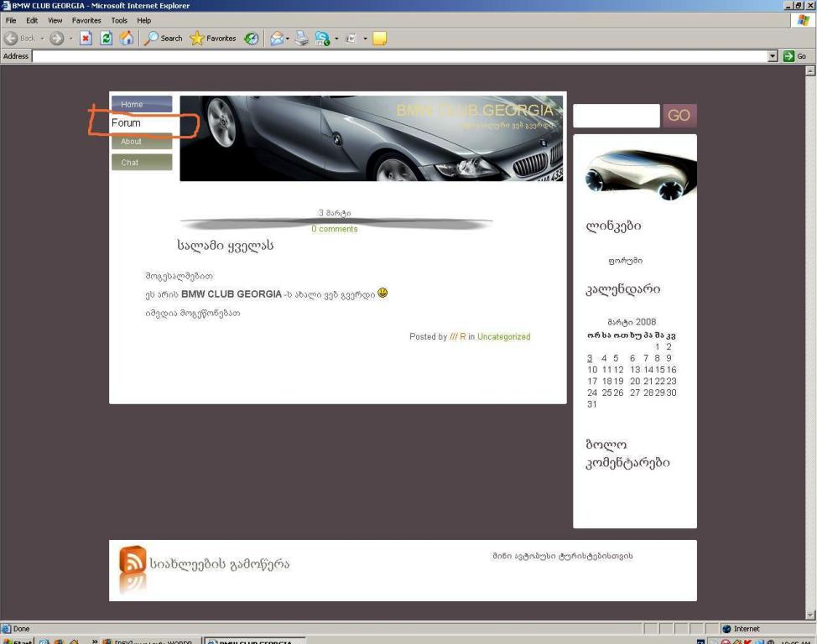Click the scrollbar up arrow
Viewport: 817px width, 644px height.
810,71
